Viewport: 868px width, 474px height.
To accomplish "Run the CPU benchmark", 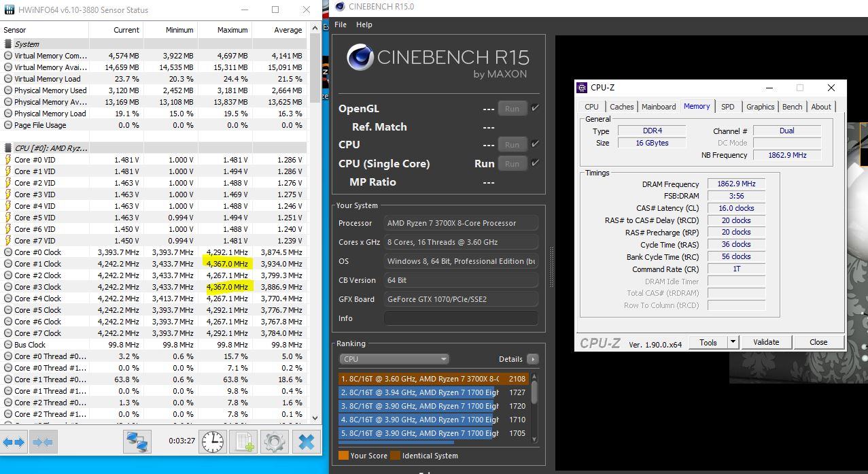I will coord(513,144).
